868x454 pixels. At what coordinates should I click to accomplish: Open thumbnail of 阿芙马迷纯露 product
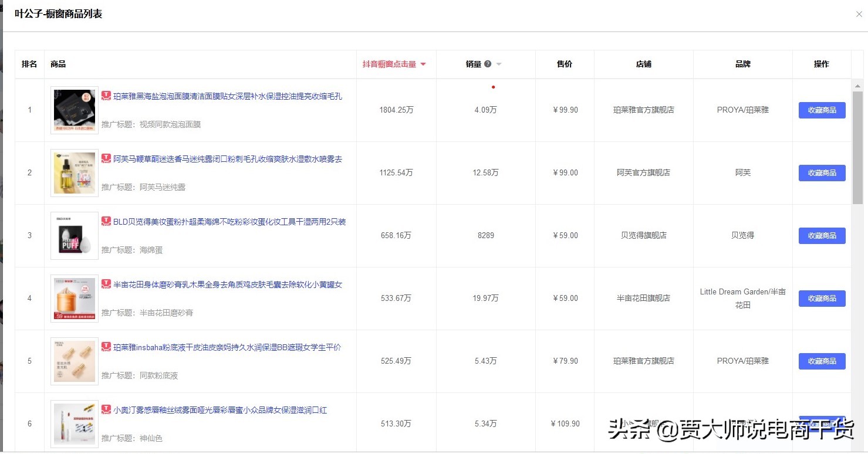click(x=75, y=173)
